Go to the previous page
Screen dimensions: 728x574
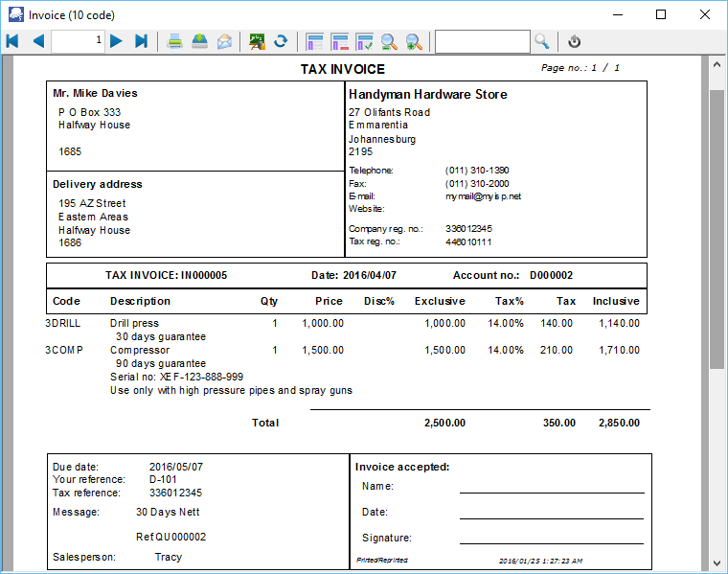pyautogui.click(x=38, y=41)
